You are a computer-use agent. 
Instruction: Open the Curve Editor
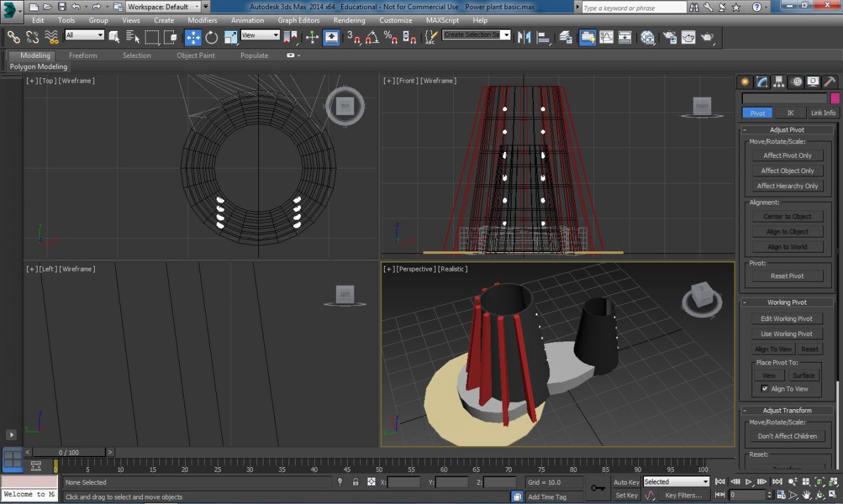(x=606, y=38)
